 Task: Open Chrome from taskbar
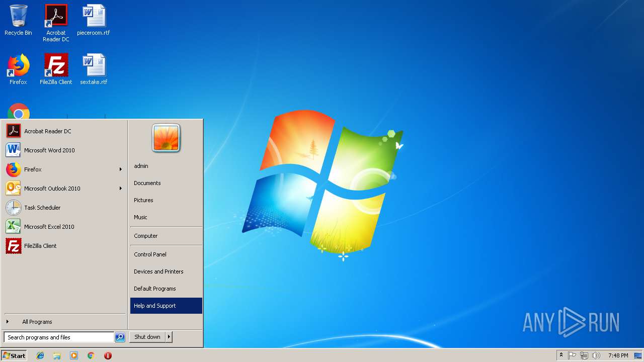coord(91,355)
